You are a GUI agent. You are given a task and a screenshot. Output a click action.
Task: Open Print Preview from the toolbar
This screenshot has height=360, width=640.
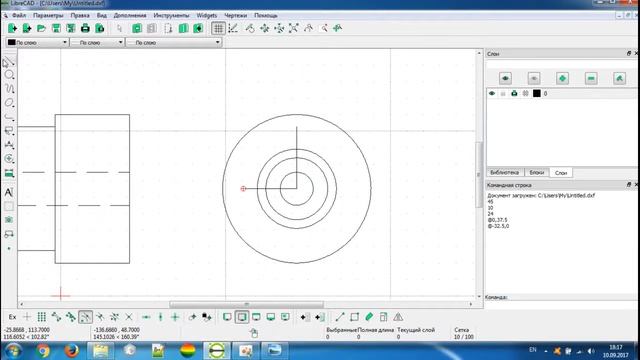click(100, 28)
